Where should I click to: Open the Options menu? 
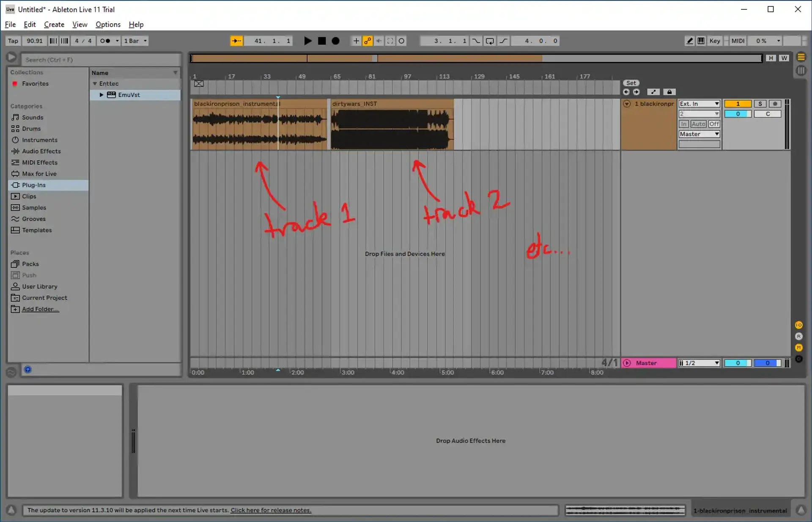pos(108,25)
